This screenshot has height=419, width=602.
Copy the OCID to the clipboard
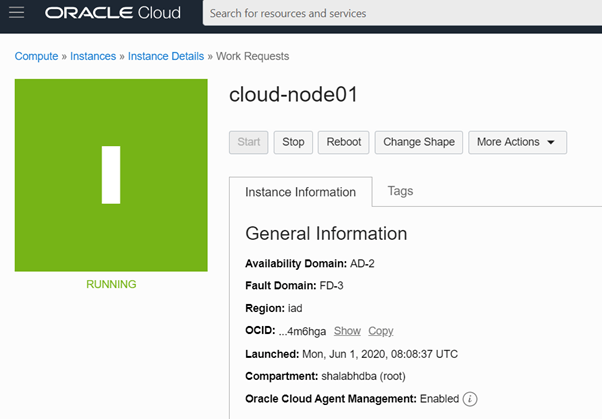pyautogui.click(x=380, y=331)
